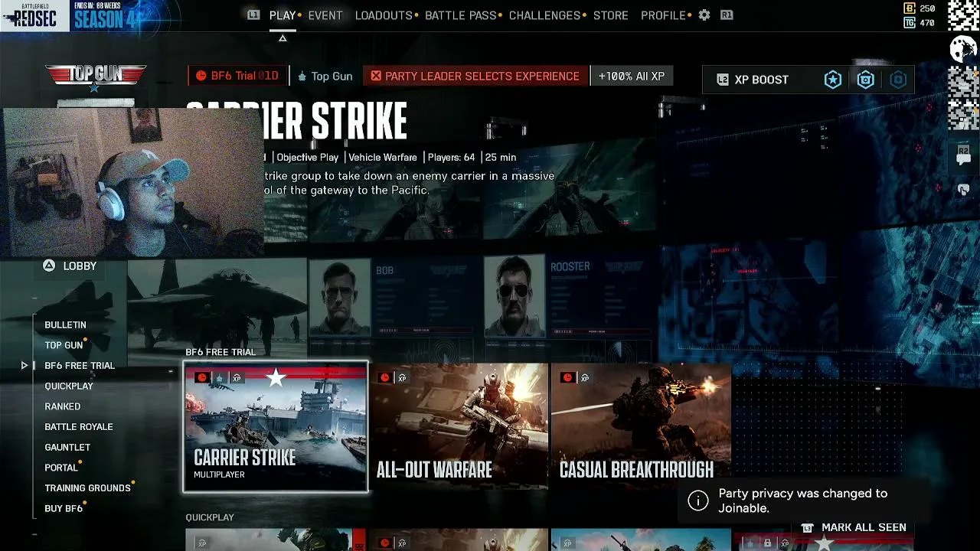Image resolution: width=980 pixels, height=551 pixels.
Task: Expand the BF6 Free Trial arrow in sidebar
Action: (24, 366)
